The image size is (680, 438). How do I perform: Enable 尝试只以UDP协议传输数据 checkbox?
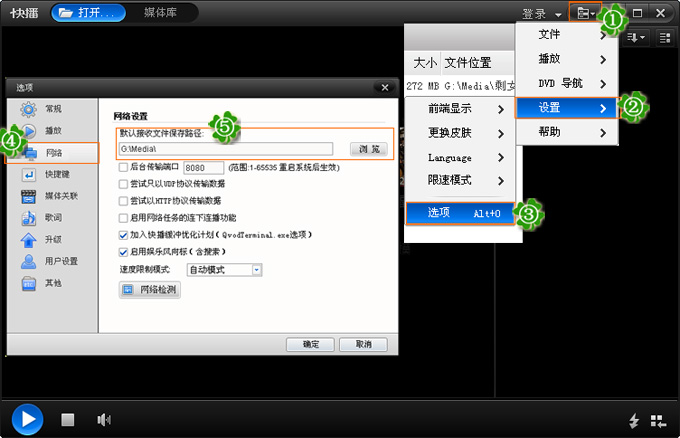pyautogui.click(x=123, y=184)
